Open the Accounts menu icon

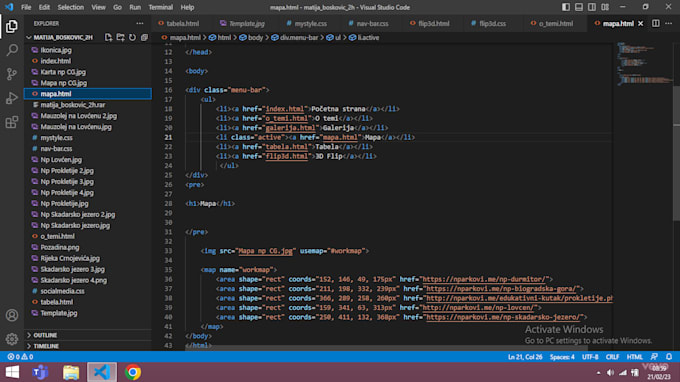(x=12, y=315)
